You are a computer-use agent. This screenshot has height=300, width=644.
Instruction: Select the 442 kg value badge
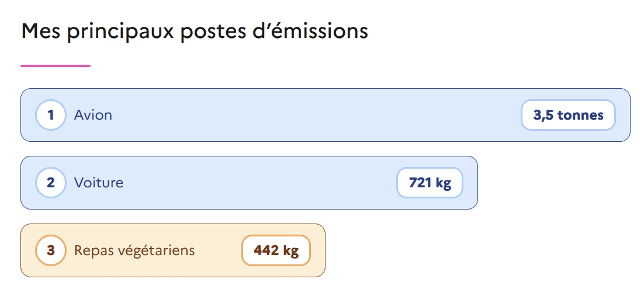276,250
